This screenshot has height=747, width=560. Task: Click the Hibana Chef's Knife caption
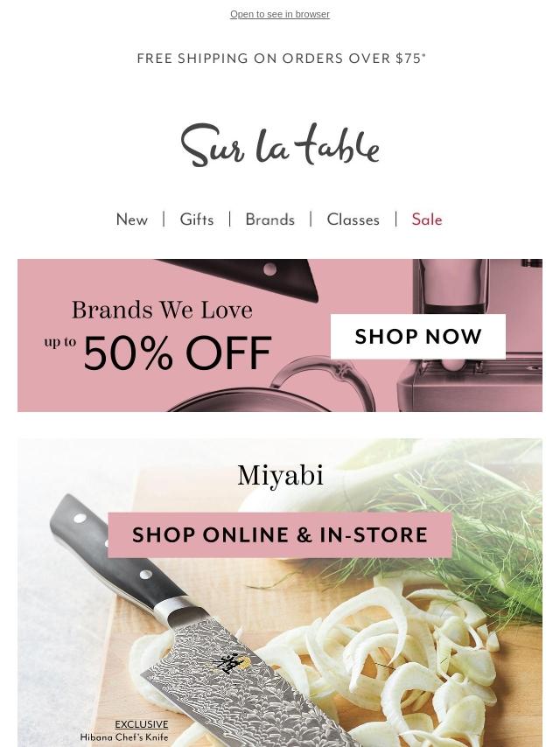tap(124, 737)
